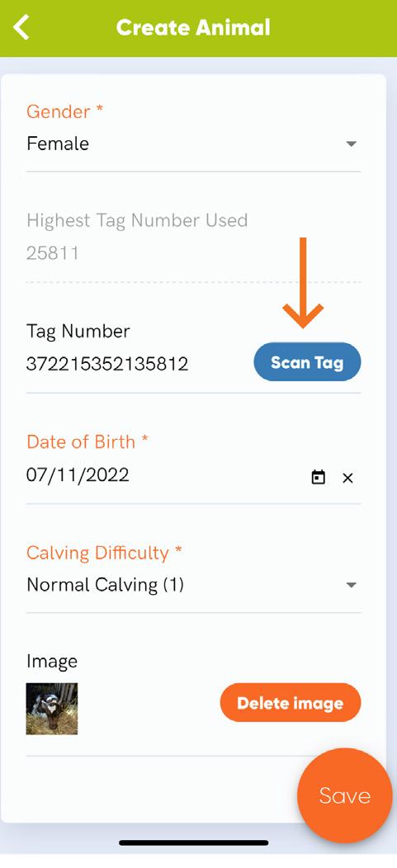Tap the blue Scan Tag button
The height and width of the screenshot is (868, 397).
tap(307, 362)
